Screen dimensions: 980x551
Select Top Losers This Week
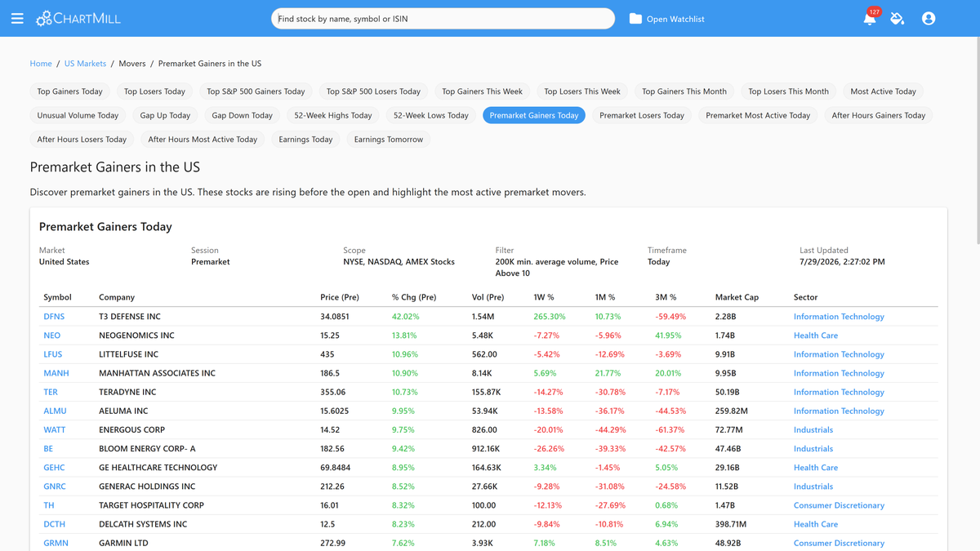coord(582,91)
